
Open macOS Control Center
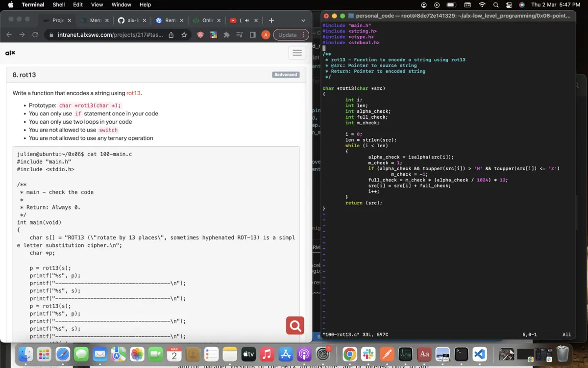pos(510,4)
